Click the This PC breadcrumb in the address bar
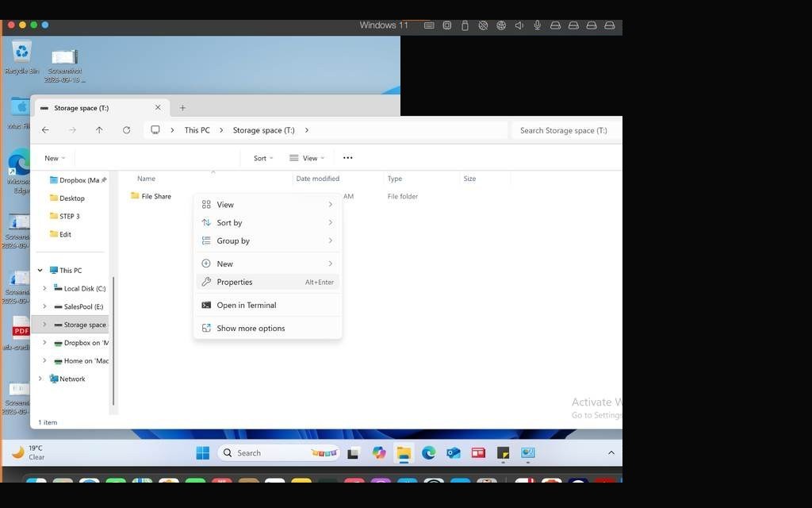Viewport: 812px width, 508px height. pyautogui.click(x=197, y=130)
